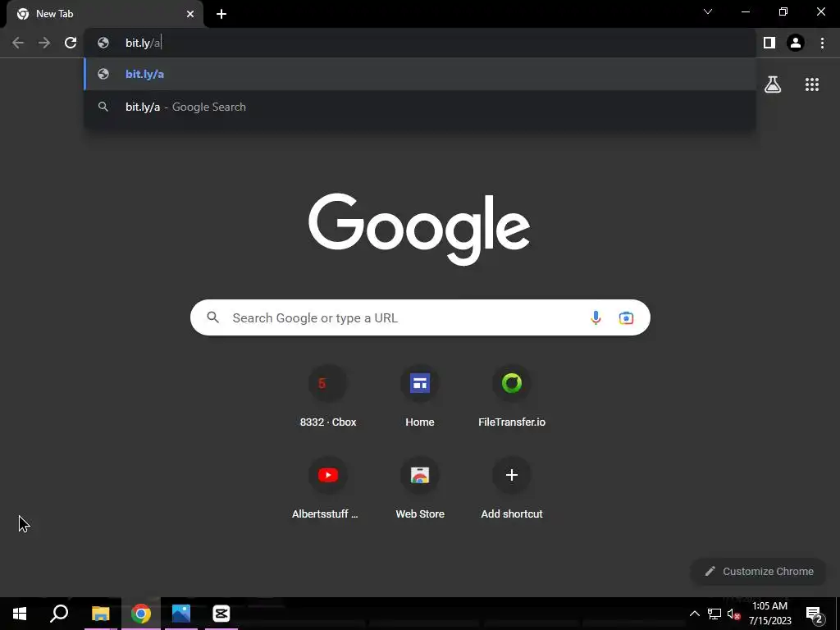Open the notification center icon
The height and width of the screenshot is (630, 840).
[x=814, y=614]
